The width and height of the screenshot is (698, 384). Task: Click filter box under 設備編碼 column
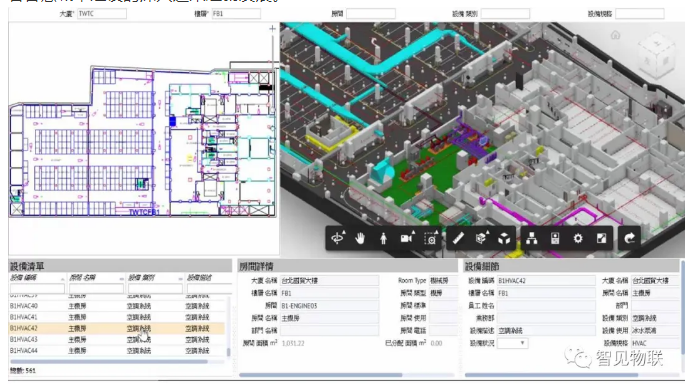(37, 288)
